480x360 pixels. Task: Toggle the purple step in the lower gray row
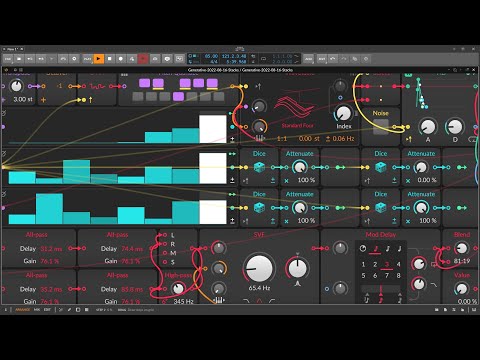178,97
